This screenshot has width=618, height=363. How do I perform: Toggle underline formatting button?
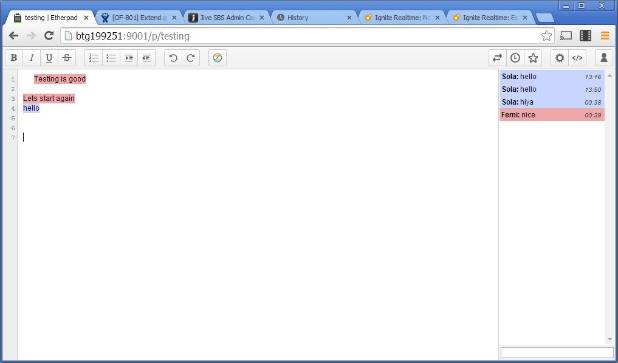[49, 58]
